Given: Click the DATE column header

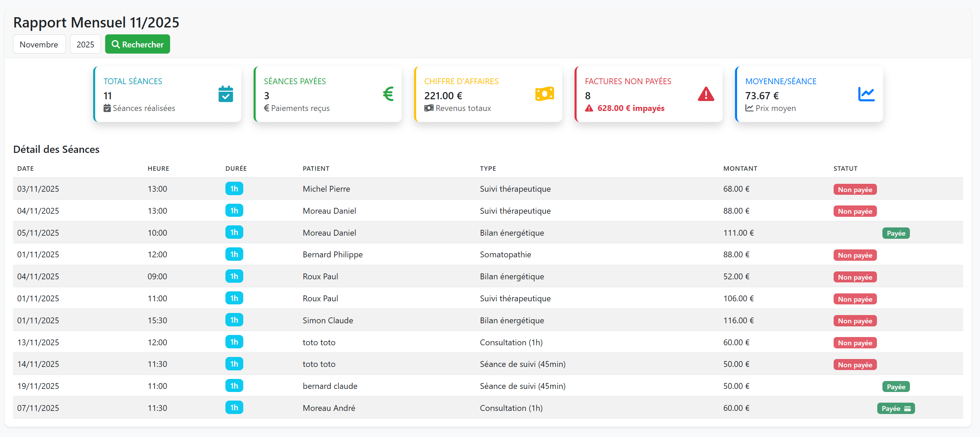Looking at the screenshot, I should coord(25,168).
